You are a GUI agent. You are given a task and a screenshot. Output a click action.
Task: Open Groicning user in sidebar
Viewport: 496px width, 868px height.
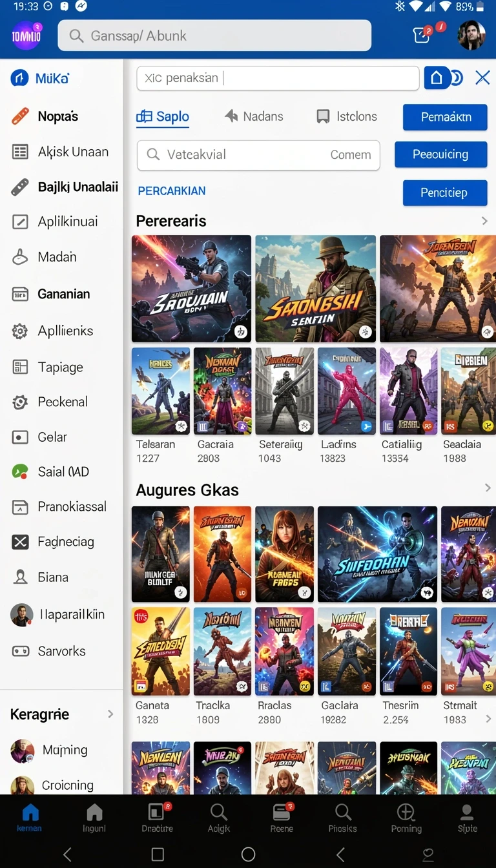(52, 785)
